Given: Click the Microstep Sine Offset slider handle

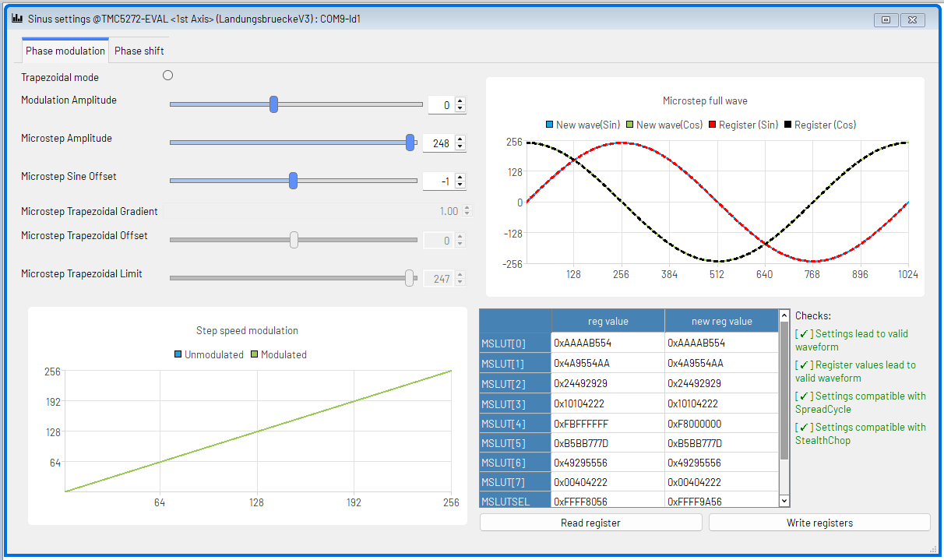Looking at the screenshot, I should 293,181.
